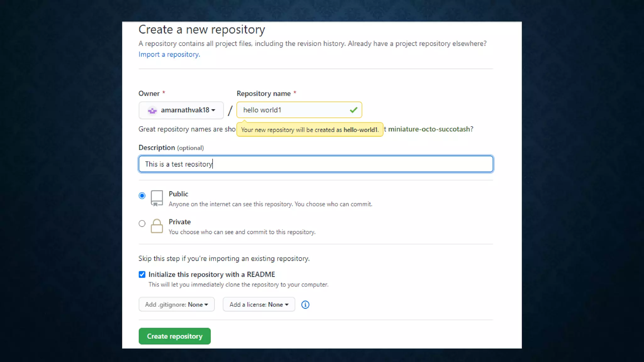Select the Public radio button

coord(142,196)
